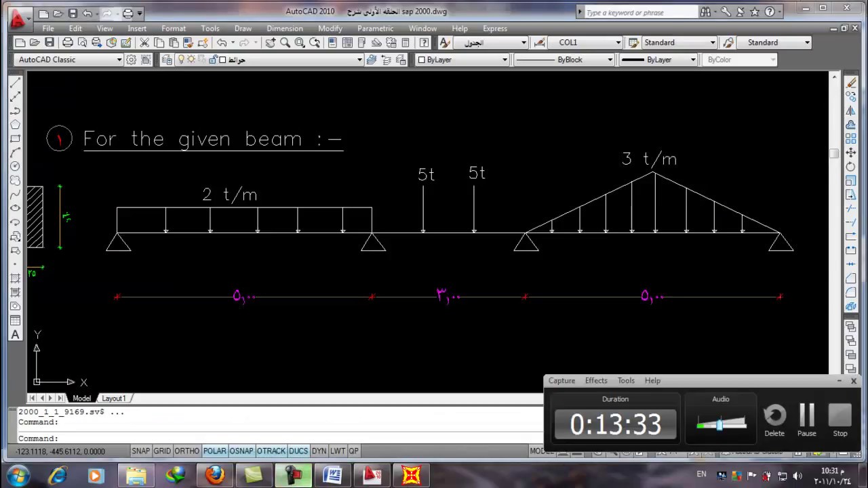Open the ByBlock linetype dropdown
868x488 pixels.
coord(564,60)
